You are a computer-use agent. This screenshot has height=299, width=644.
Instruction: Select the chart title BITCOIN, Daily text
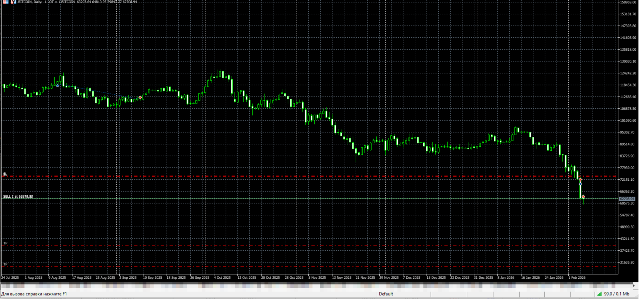(30, 2)
